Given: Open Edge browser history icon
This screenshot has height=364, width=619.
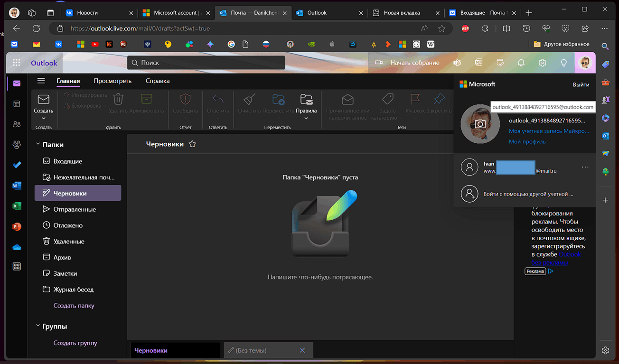Looking at the screenshot, I should [x=526, y=28].
